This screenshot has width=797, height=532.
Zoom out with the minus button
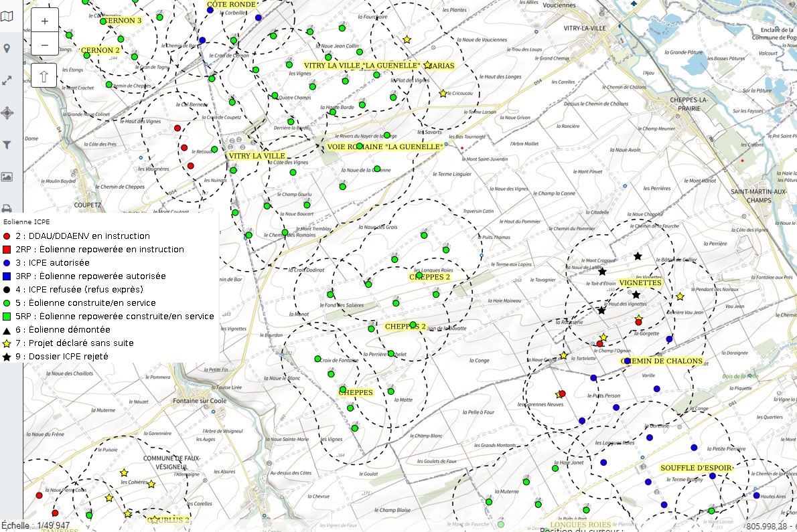click(45, 45)
